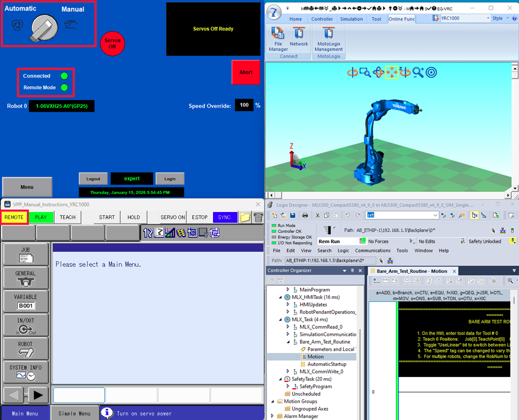Toggle the REMOTE mode button
519x420 pixels.
[x=14, y=218]
